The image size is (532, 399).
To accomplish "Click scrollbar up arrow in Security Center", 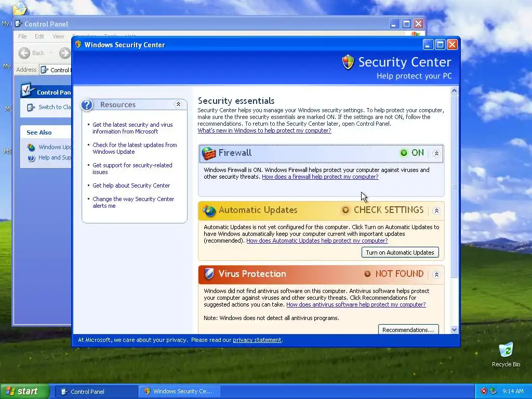I will (x=454, y=90).
